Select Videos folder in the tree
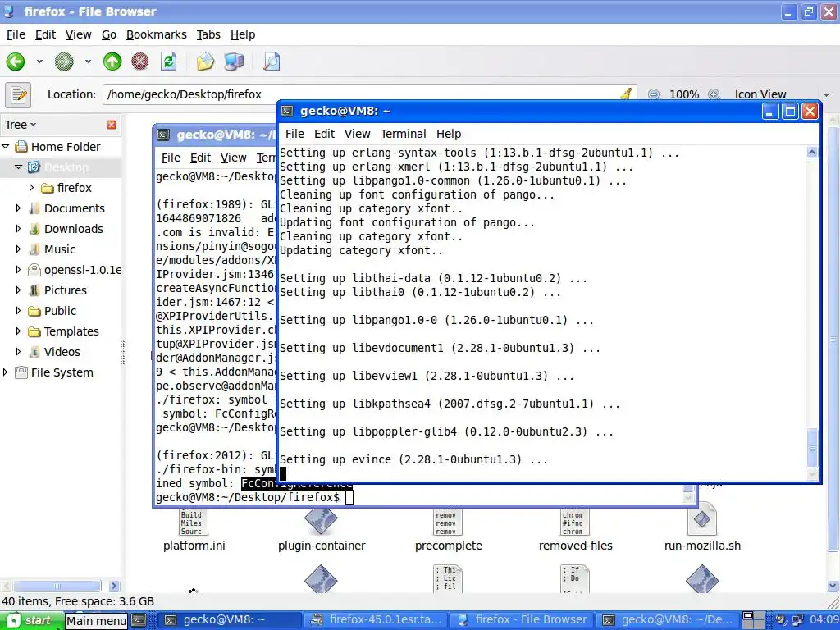The width and height of the screenshot is (840, 630). tap(62, 352)
